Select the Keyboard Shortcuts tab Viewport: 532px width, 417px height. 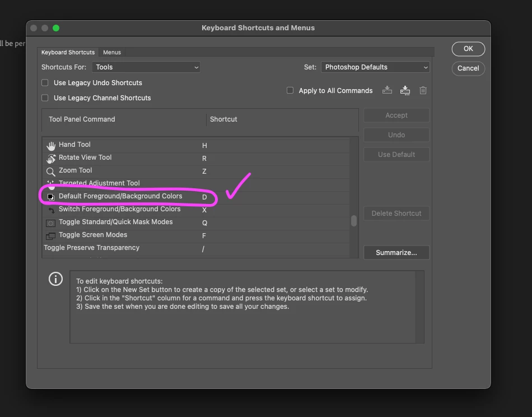[x=68, y=52]
